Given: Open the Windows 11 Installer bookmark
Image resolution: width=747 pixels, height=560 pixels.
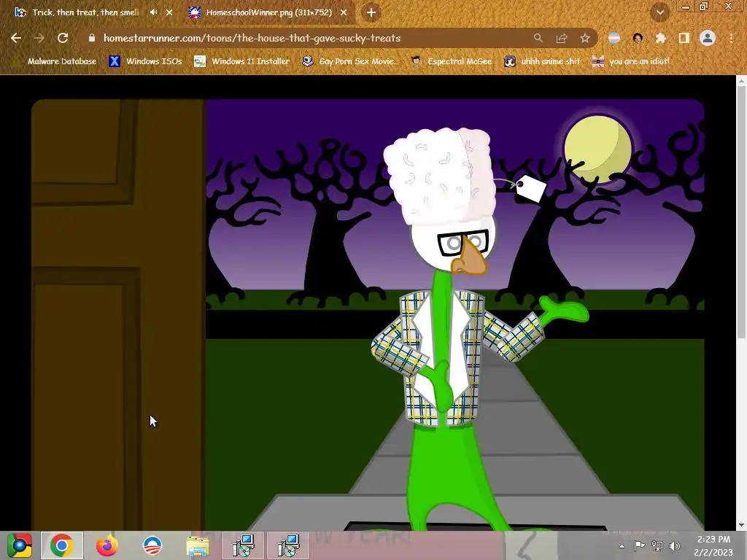Looking at the screenshot, I should (x=242, y=61).
